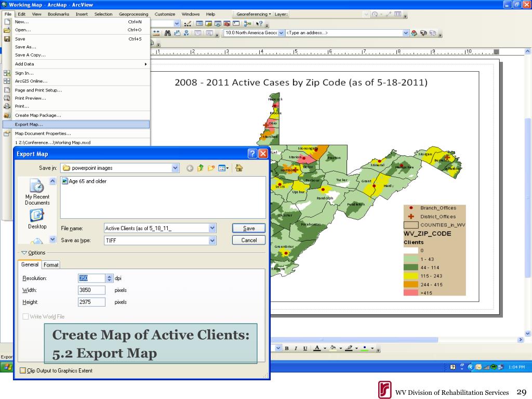Click the Save button in Export Map
This screenshot has width=532, height=399.
click(x=249, y=229)
